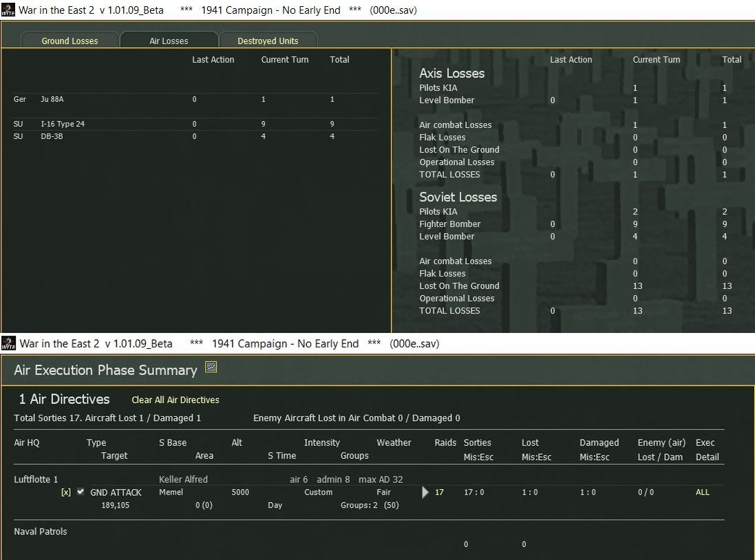Click the Naval Patrols label

point(41,532)
